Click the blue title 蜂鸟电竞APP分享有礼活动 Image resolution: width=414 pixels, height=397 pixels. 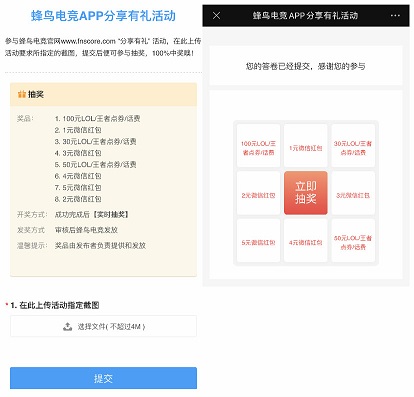(x=103, y=16)
